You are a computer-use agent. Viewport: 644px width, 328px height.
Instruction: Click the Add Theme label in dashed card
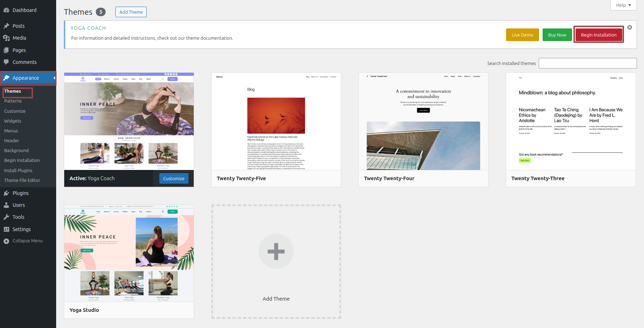point(276,299)
